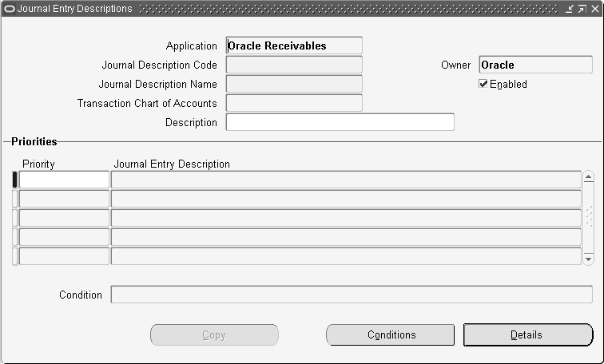Screen dimensions: 604x364
Task: Close the Journal Entry Descriptions window
Action: 595,9
